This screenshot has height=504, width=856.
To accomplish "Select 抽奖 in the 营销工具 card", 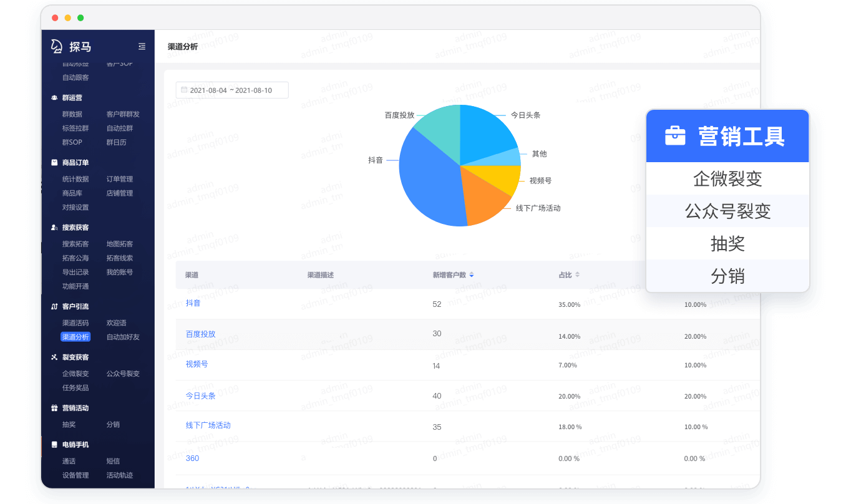I will pyautogui.click(x=727, y=243).
